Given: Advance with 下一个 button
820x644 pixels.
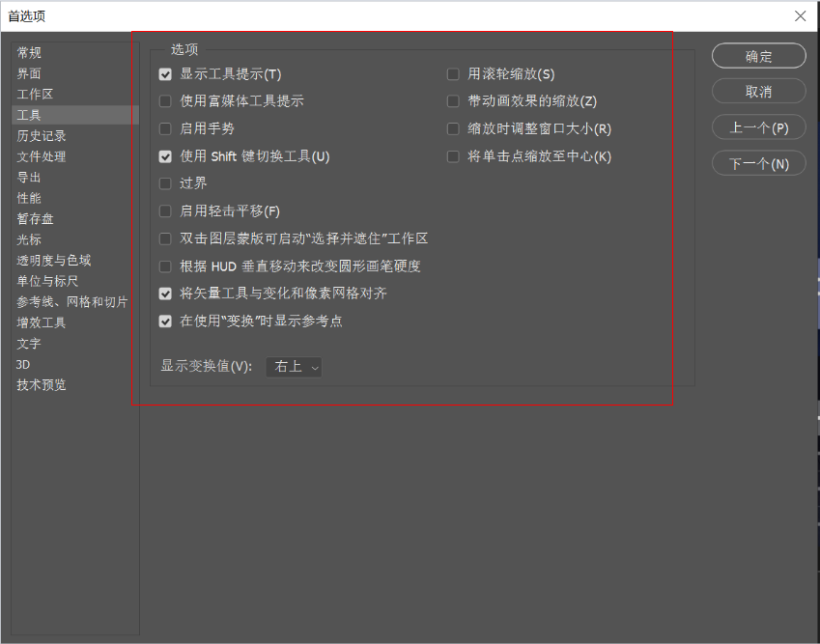Looking at the screenshot, I should (758, 163).
